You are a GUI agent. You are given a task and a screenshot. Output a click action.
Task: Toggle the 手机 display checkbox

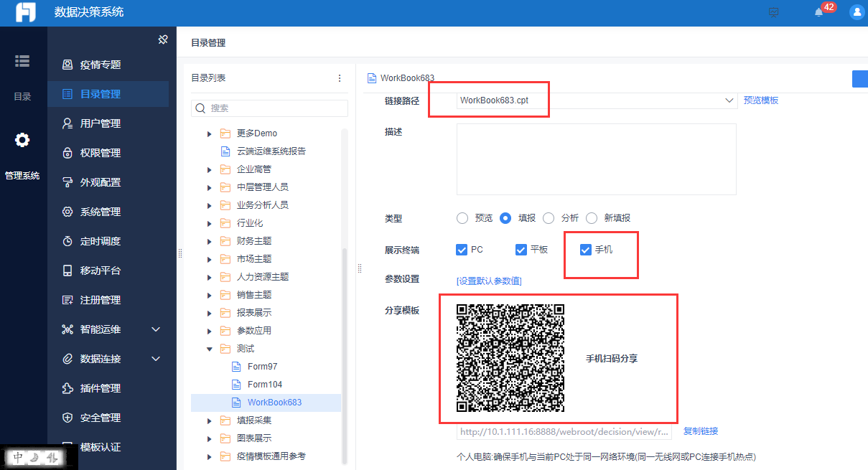tap(585, 250)
